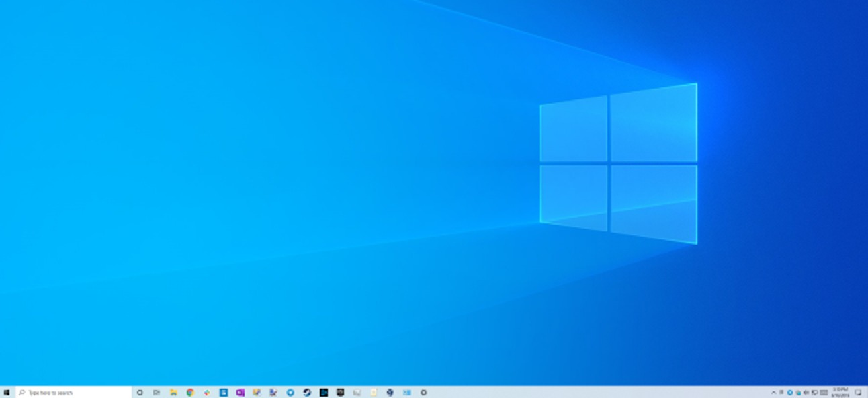Click the light blue window icon left of Settings gear
The height and width of the screenshot is (398, 868).
[x=407, y=393]
